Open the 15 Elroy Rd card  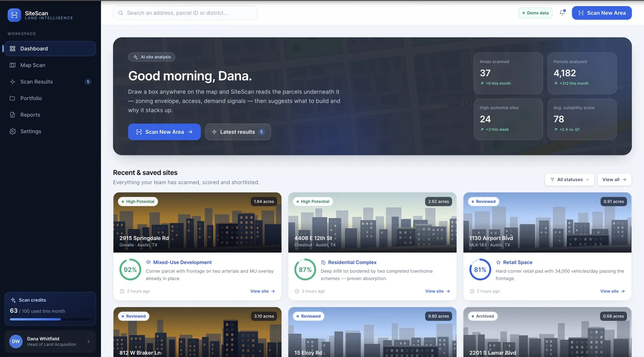pyautogui.click(x=372, y=332)
